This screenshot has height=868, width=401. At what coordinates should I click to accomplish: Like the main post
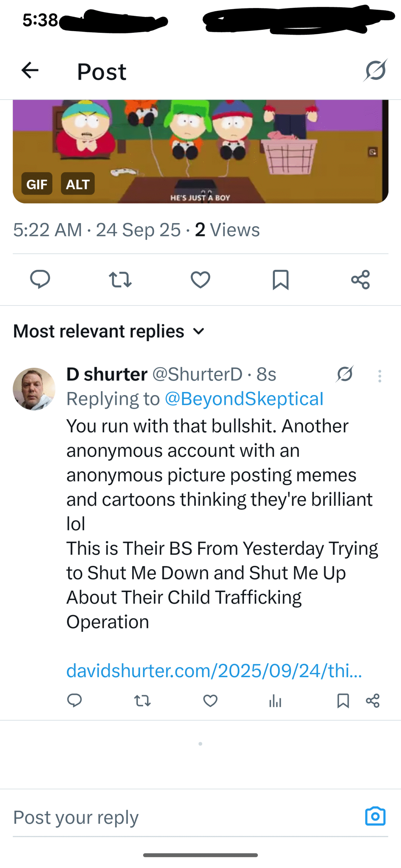200,279
